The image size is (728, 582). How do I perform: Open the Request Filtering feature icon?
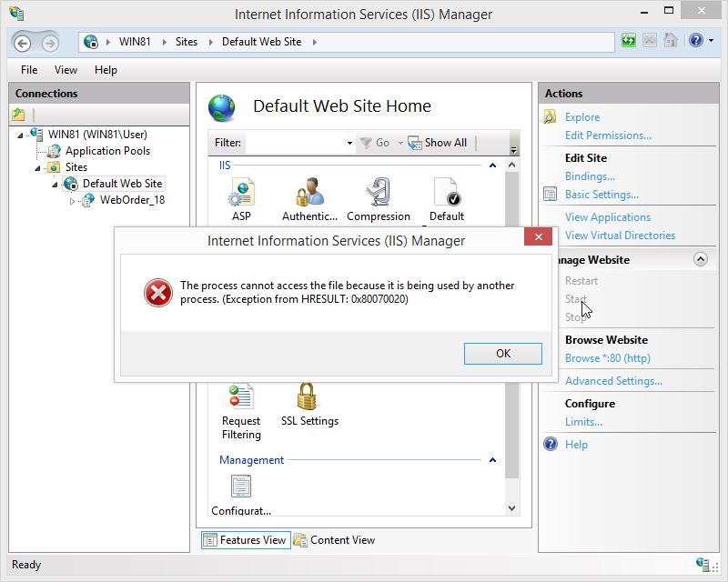point(241,396)
